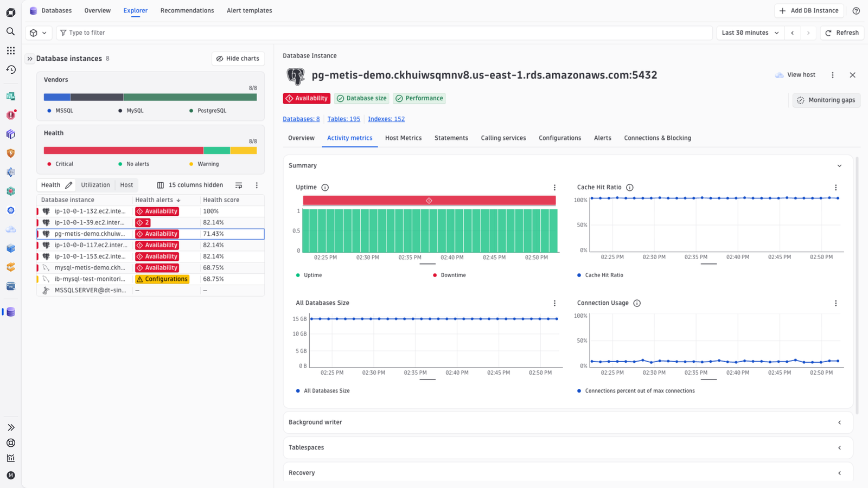868x488 pixels.
Task: Open Uptime chart options menu
Action: 554,188
